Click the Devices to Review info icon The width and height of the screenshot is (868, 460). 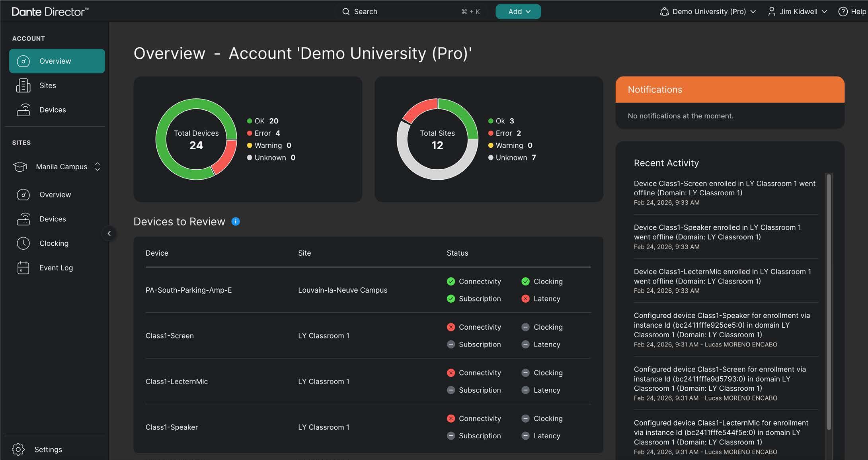(x=236, y=221)
